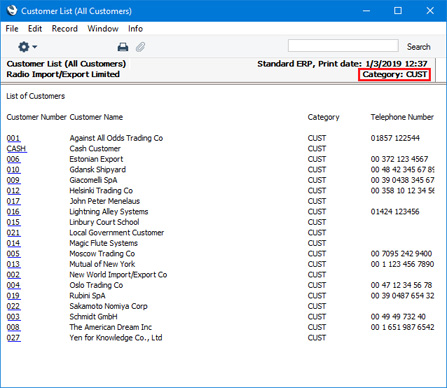Click the name Lightning Alley Systems
447x388 pixels.
[109, 212]
